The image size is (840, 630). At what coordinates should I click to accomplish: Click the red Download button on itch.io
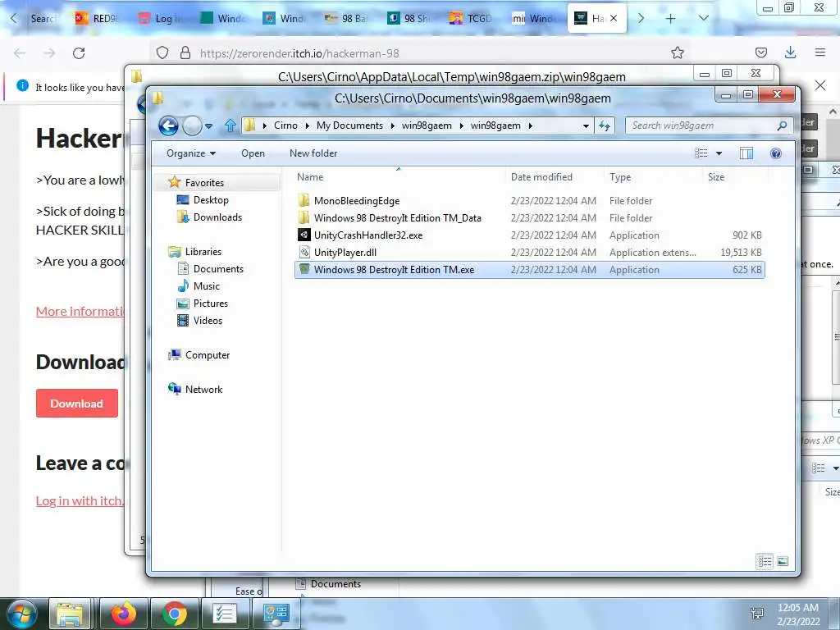[76, 404]
